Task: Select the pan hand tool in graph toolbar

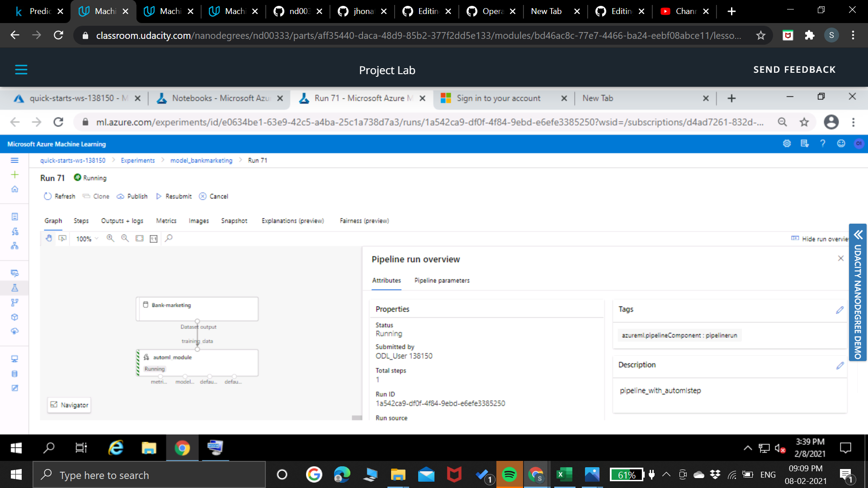Action: click(49, 238)
